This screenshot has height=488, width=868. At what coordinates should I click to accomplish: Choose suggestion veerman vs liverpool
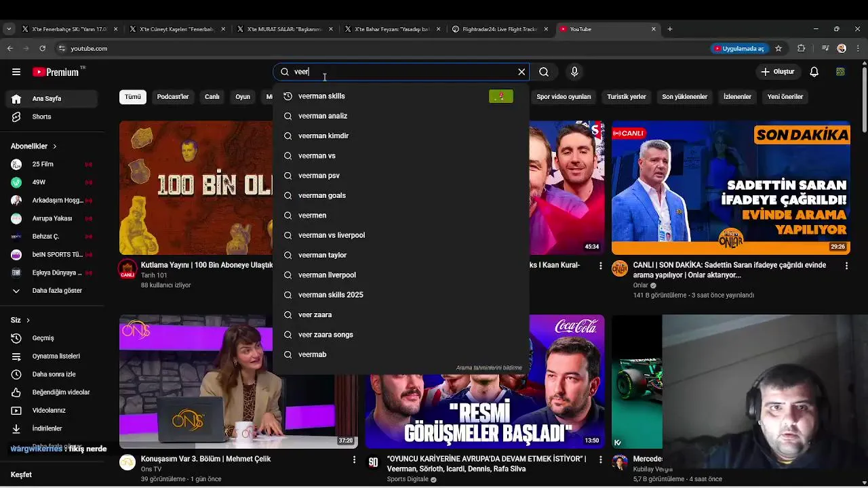coord(400,235)
